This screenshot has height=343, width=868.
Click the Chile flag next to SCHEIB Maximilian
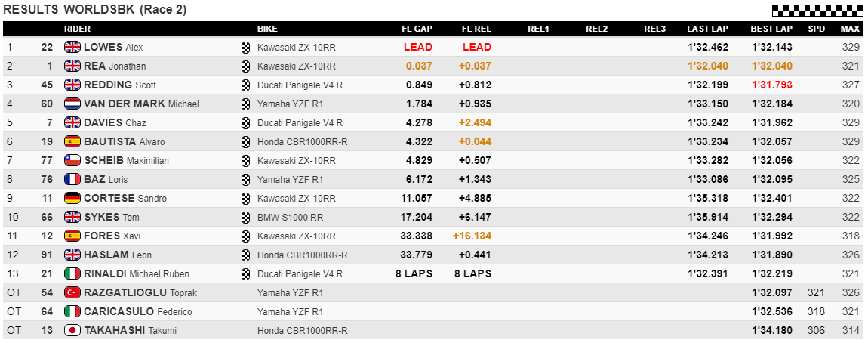72,161
